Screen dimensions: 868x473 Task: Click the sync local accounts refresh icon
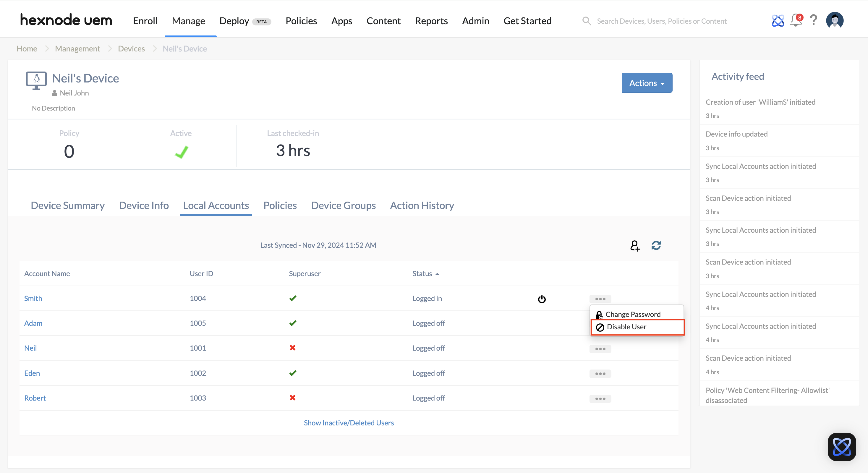pyautogui.click(x=656, y=245)
